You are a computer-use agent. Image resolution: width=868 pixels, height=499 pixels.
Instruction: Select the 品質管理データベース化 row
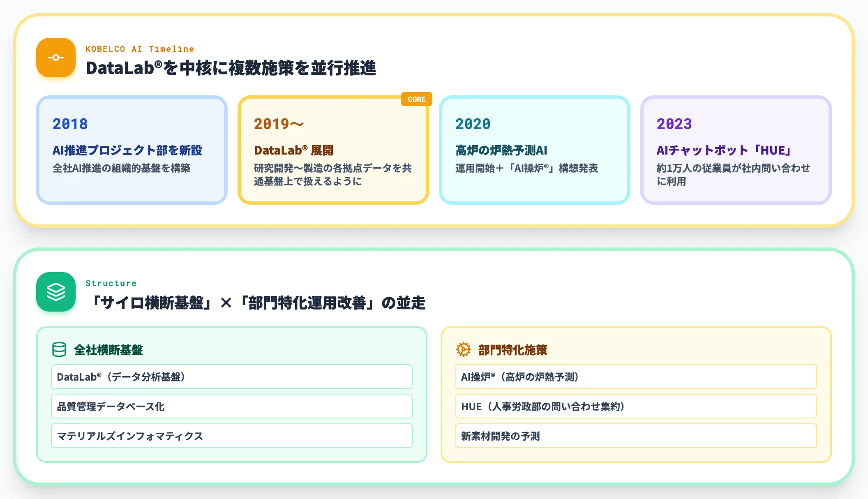(x=232, y=406)
